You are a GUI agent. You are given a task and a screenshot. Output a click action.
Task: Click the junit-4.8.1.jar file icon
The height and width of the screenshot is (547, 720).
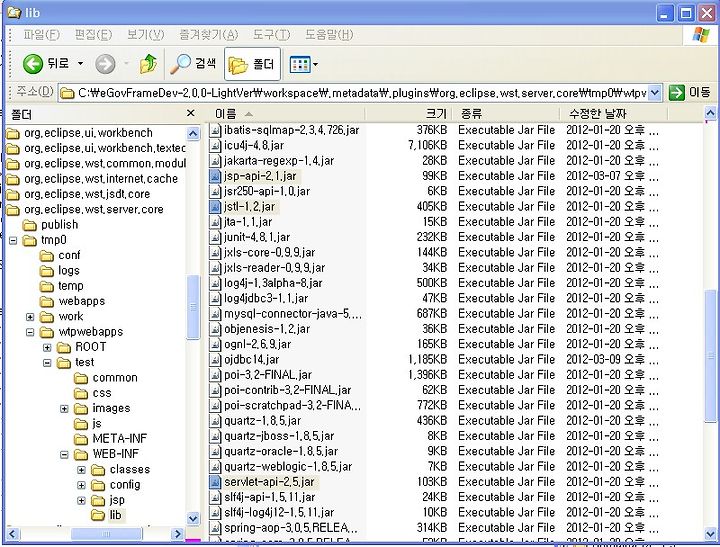tap(215, 237)
